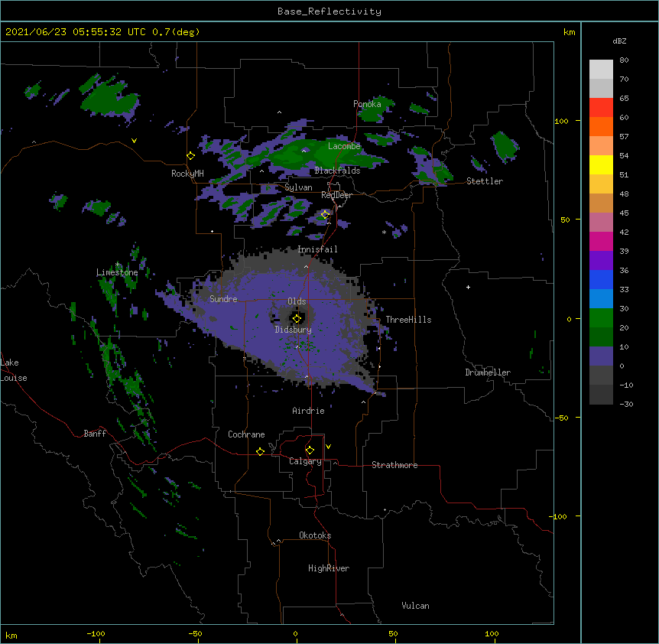
Task: Click the Base_Reflectivity title
Action: (329, 11)
